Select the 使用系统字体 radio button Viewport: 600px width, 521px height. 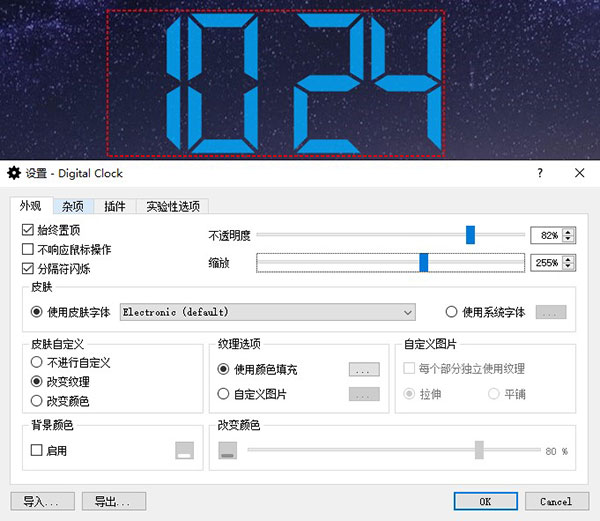pyautogui.click(x=452, y=312)
